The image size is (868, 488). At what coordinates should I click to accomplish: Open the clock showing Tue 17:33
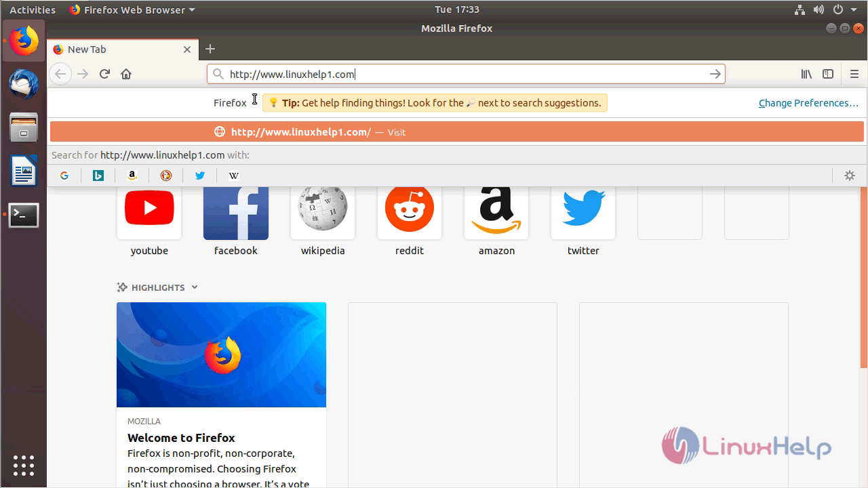point(457,9)
